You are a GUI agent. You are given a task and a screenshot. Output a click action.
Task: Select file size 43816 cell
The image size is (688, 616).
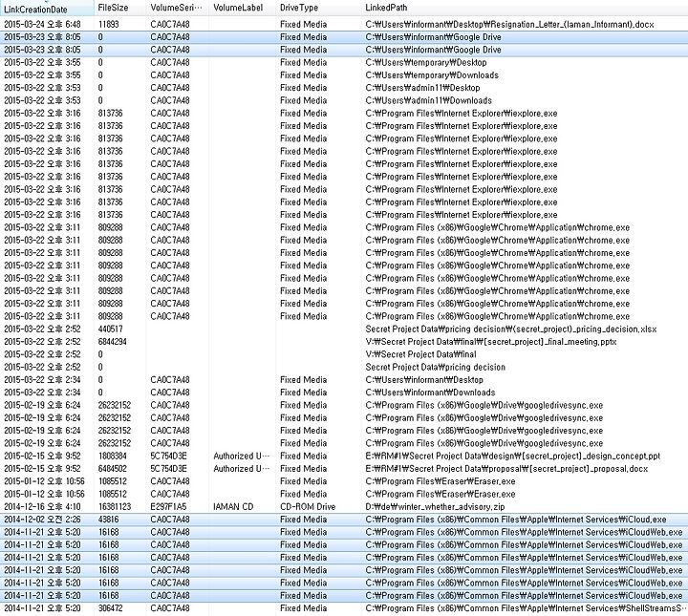[x=108, y=520]
